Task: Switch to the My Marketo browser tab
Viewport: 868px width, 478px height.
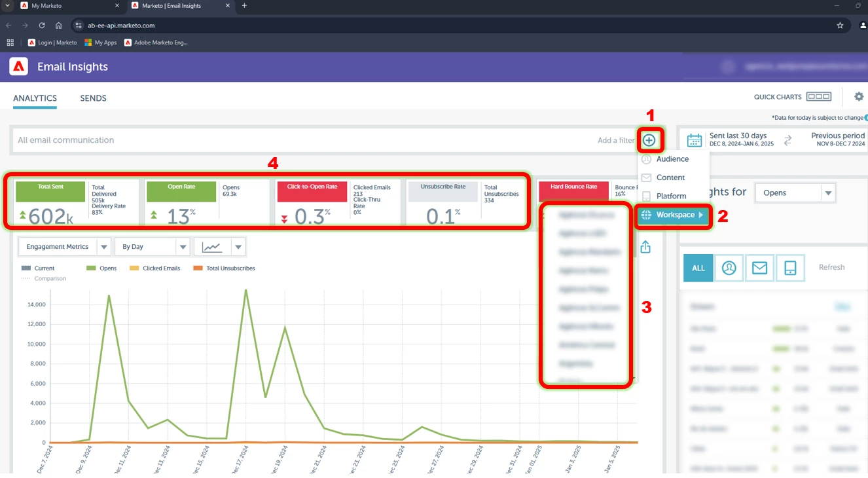Action: click(x=69, y=6)
